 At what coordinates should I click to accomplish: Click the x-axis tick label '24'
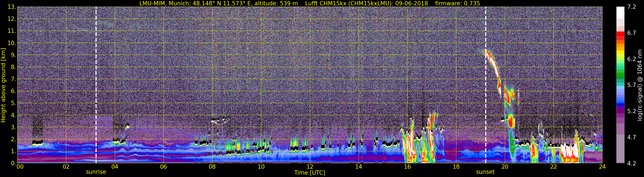coord(602,167)
